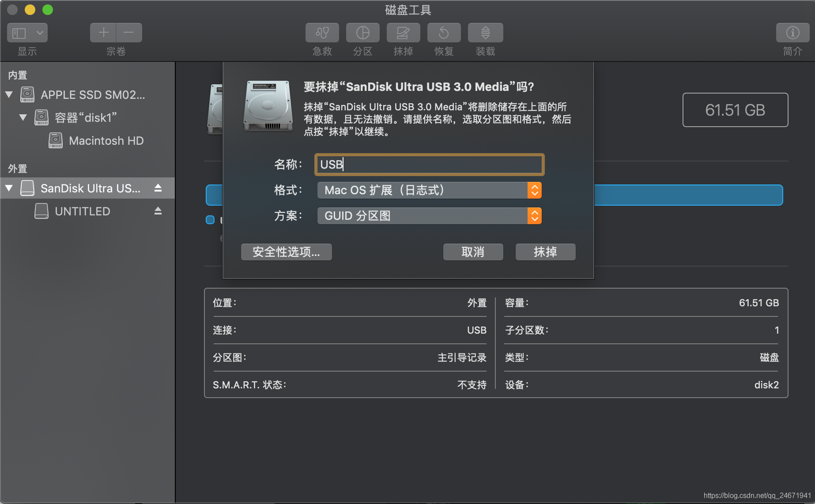
Task: Run First Aid stethoscope tool
Action: click(322, 33)
